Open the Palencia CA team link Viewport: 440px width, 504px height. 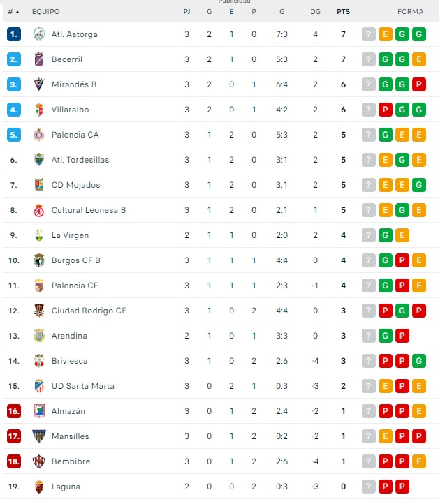pos(75,135)
